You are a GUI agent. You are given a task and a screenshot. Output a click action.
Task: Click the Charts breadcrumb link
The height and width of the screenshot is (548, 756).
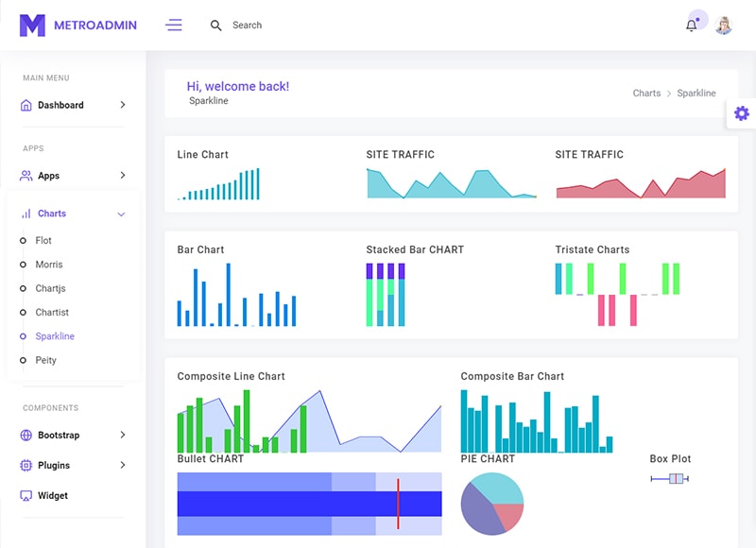[x=646, y=94]
